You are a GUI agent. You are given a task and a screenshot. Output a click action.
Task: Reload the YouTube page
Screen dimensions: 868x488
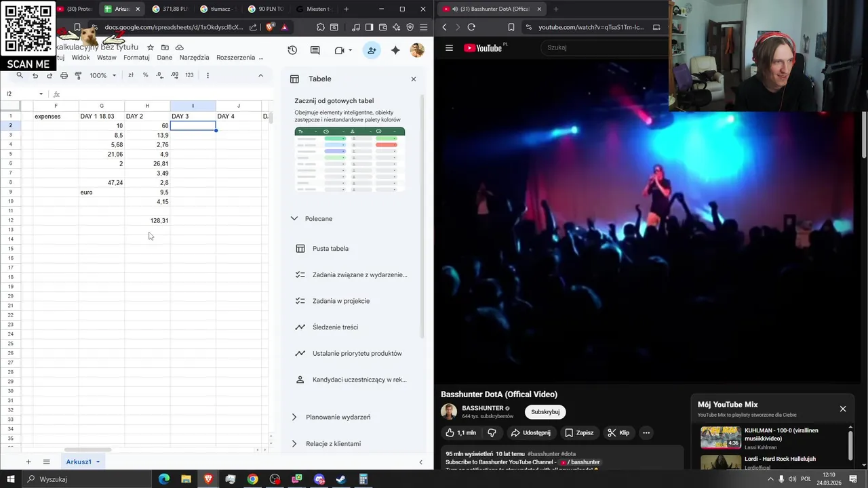pyautogui.click(x=471, y=27)
